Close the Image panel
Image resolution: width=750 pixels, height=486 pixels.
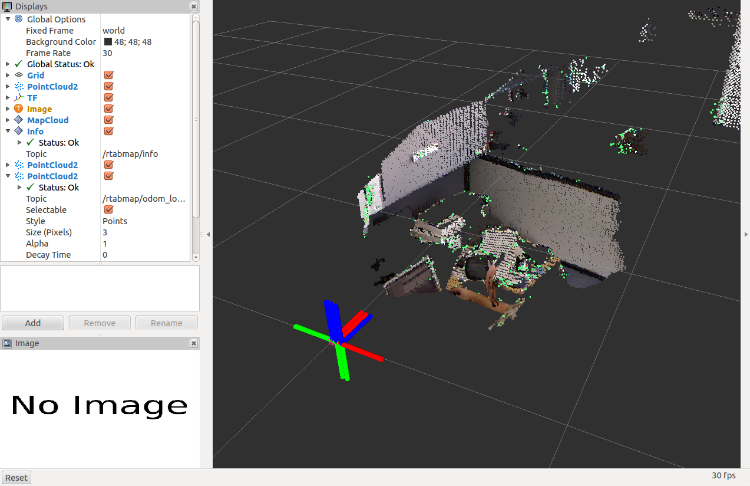[x=194, y=343]
